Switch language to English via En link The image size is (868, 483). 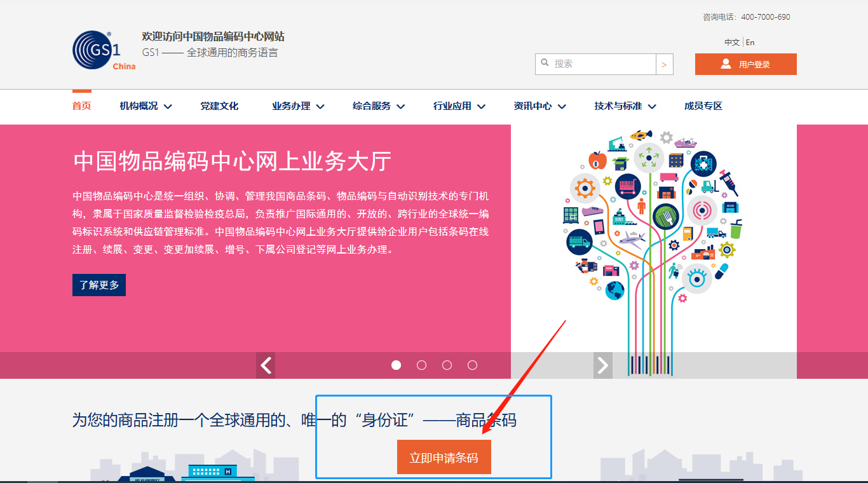(750, 42)
